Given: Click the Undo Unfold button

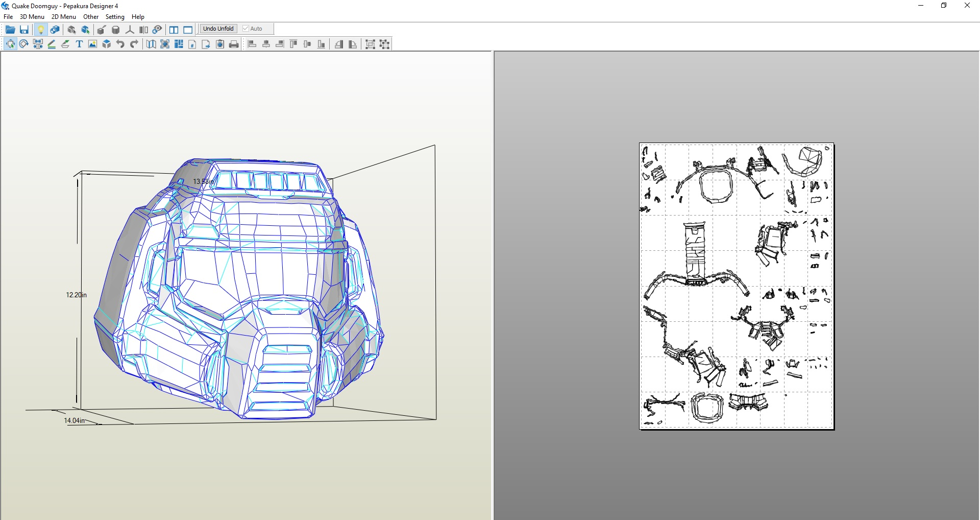Looking at the screenshot, I should coord(218,29).
